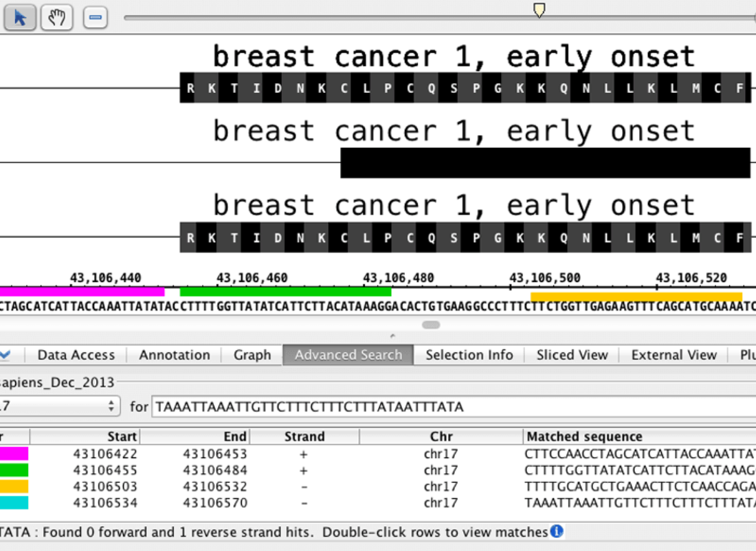Click the minus zoom out button
Screen dimensions: 756x551
pyautogui.click(x=95, y=17)
